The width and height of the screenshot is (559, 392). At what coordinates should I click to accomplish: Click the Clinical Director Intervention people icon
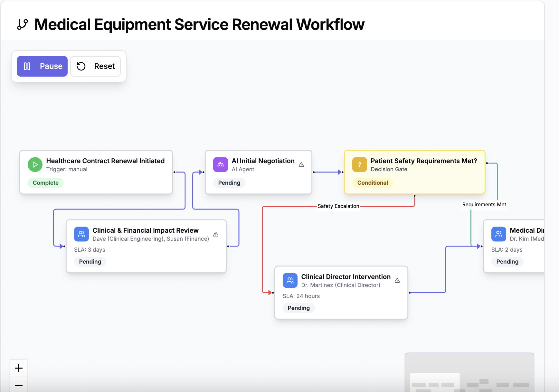coord(290,280)
